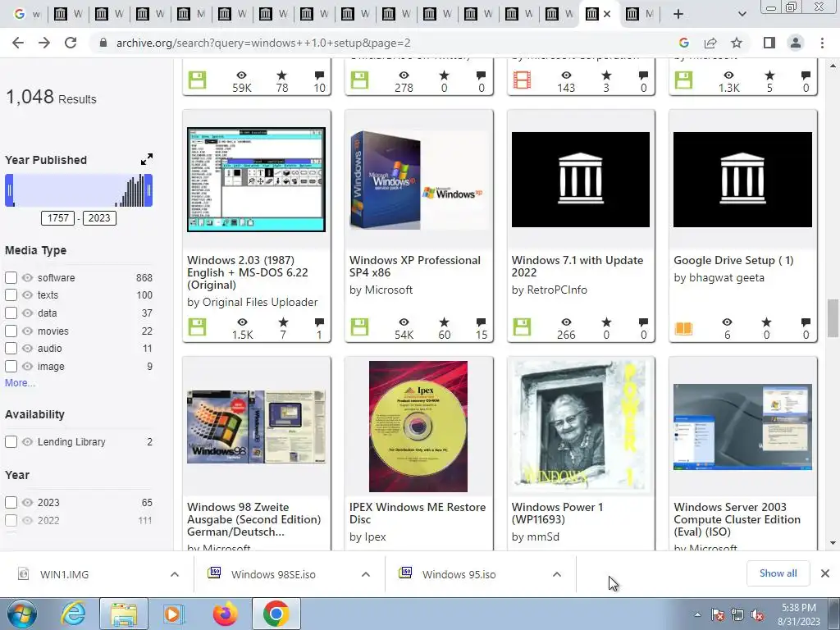Switch to the last browser tab
This screenshot has height=630, width=840.
click(x=640, y=15)
